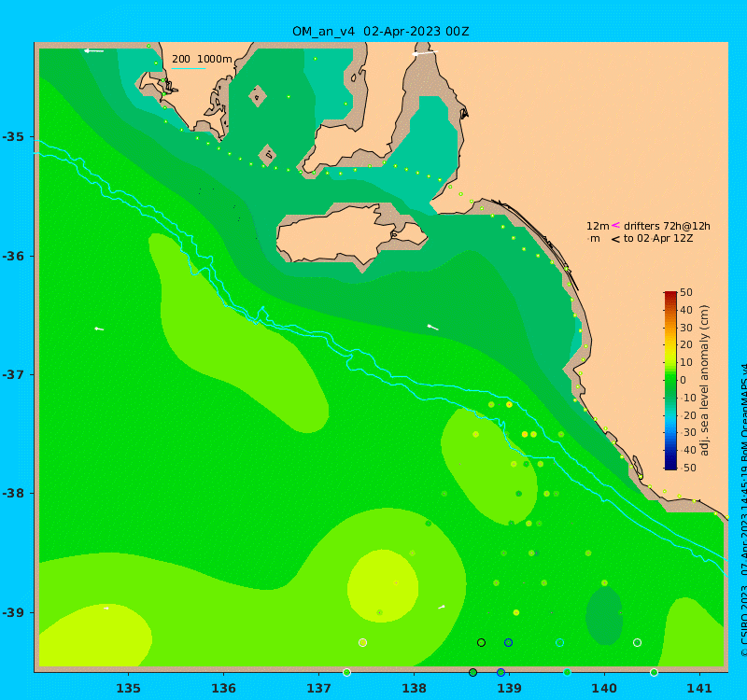
Task: Click the map title OM_an_v4 02-Apr-2023 00Z
Action: (x=381, y=32)
